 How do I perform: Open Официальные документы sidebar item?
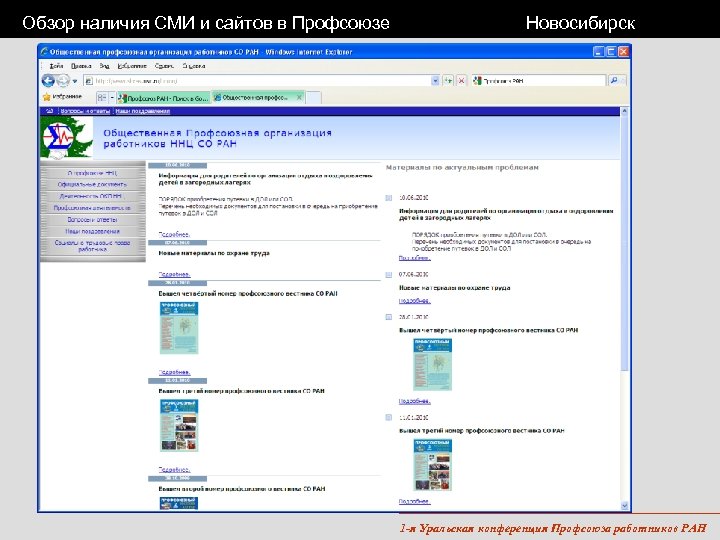pyautogui.click(x=92, y=185)
